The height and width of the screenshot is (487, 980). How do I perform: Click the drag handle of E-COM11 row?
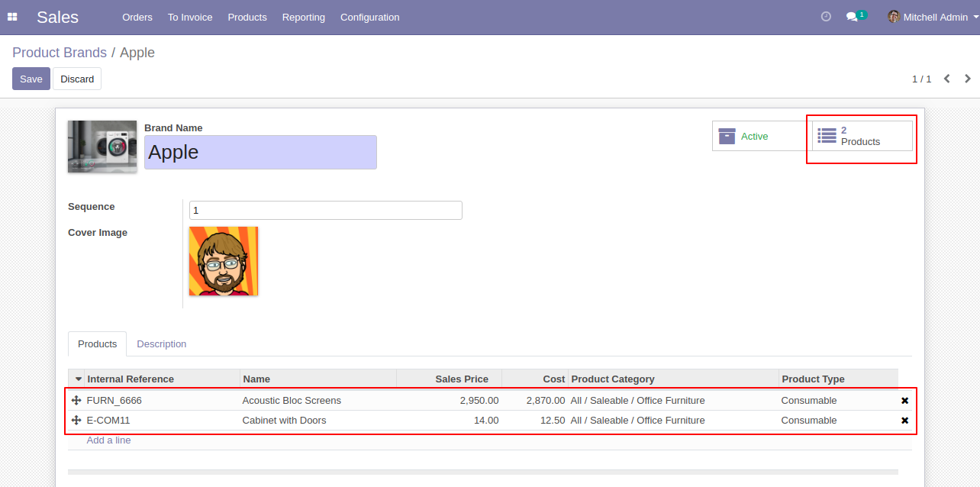(76, 420)
